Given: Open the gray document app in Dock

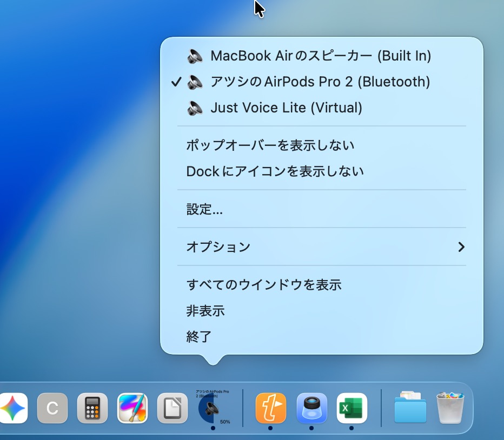Looking at the screenshot, I should click(x=173, y=408).
